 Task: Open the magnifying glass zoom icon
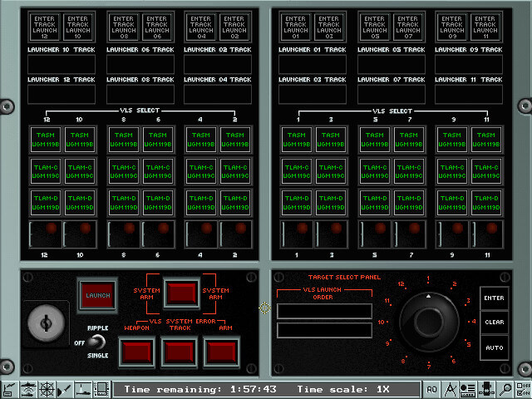[505, 390]
